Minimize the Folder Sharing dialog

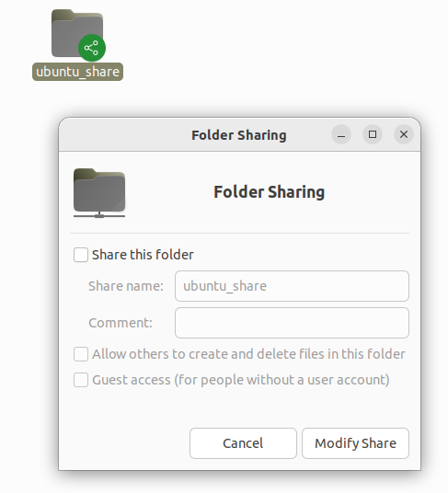341,134
